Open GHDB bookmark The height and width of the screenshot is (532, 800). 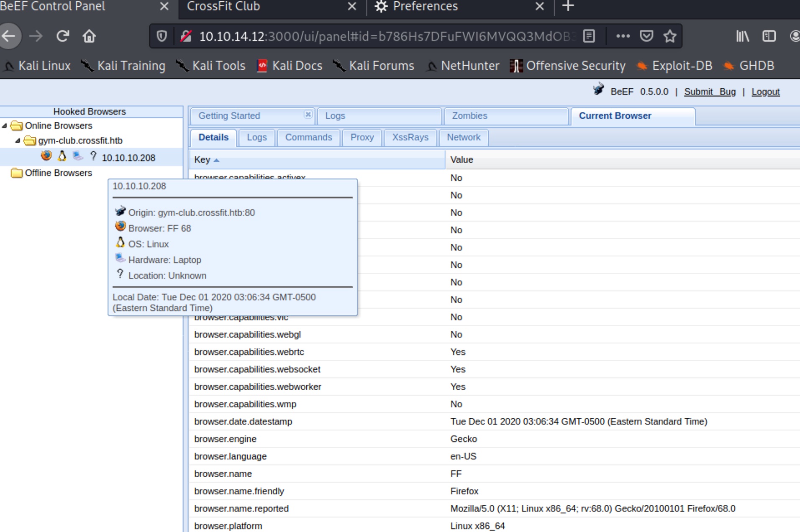point(749,66)
